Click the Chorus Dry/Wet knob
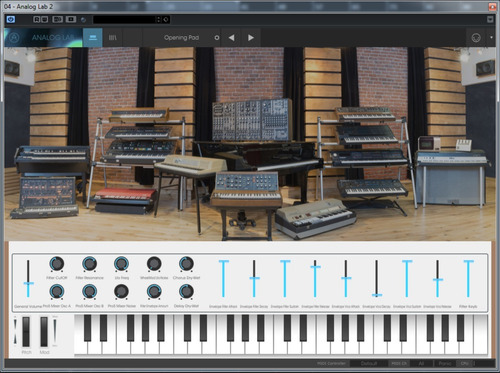 point(186,264)
